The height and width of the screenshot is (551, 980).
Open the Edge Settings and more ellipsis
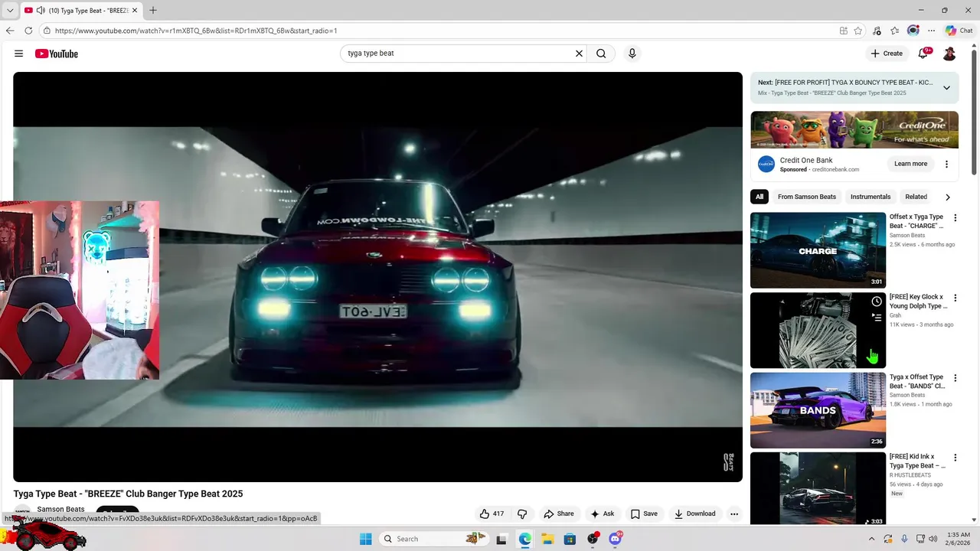[931, 31]
